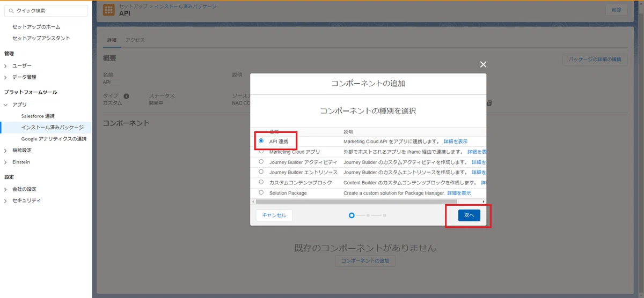644x298 pixels.
Task: Click インストール済みパッケージ breadcrumb link
Action: point(186,5)
